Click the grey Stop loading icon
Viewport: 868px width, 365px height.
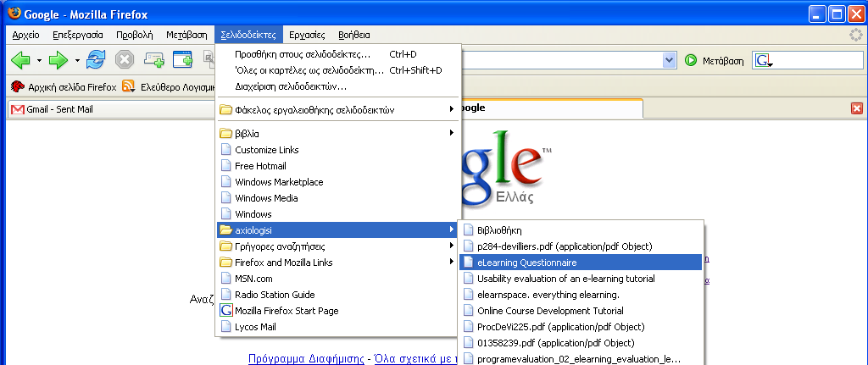point(125,60)
